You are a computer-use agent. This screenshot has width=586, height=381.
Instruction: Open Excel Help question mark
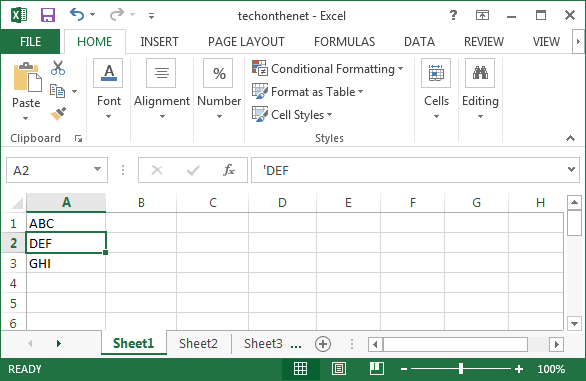[x=453, y=15]
